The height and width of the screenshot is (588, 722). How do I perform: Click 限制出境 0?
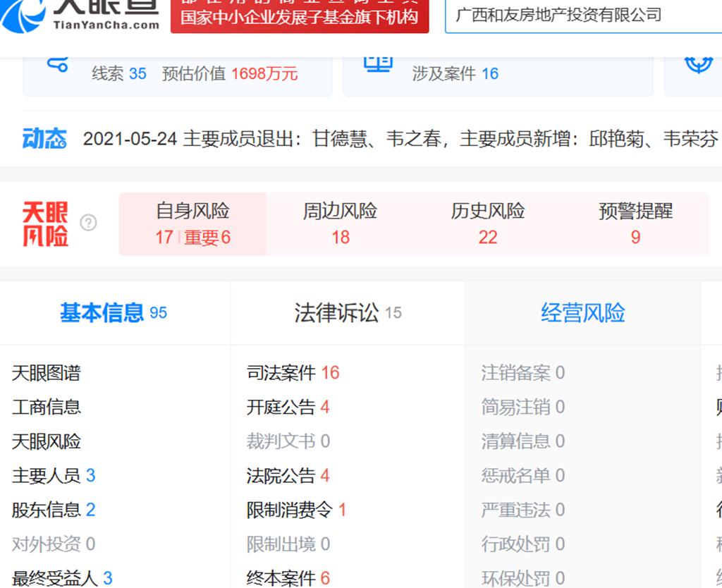coord(288,544)
